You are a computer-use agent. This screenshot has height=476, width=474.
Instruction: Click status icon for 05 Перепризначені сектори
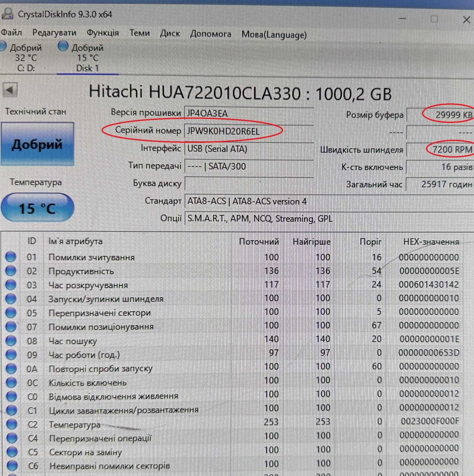click(11, 312)
